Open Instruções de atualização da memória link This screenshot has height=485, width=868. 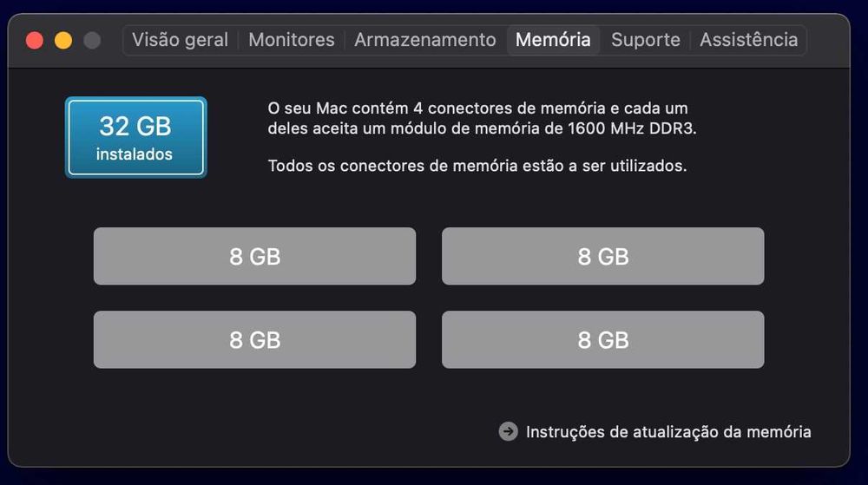pos(668,432)
